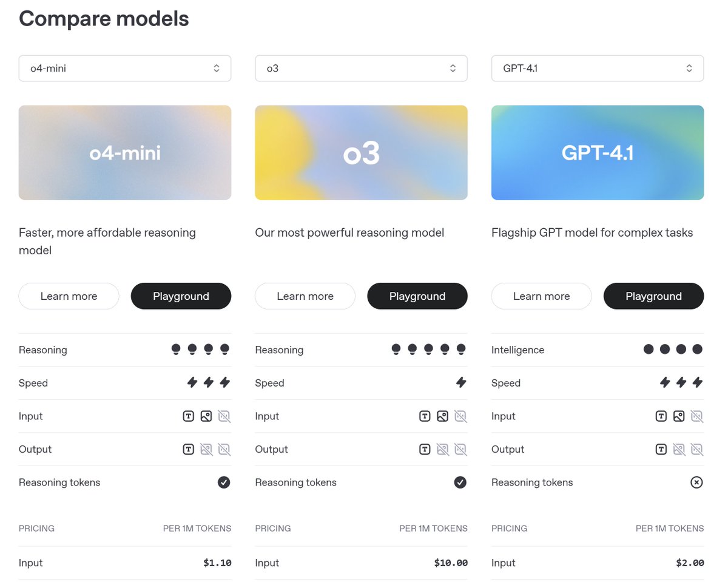Click Reasoning label in o4-mini column
The image size is (728, 582).
point(43,350)
